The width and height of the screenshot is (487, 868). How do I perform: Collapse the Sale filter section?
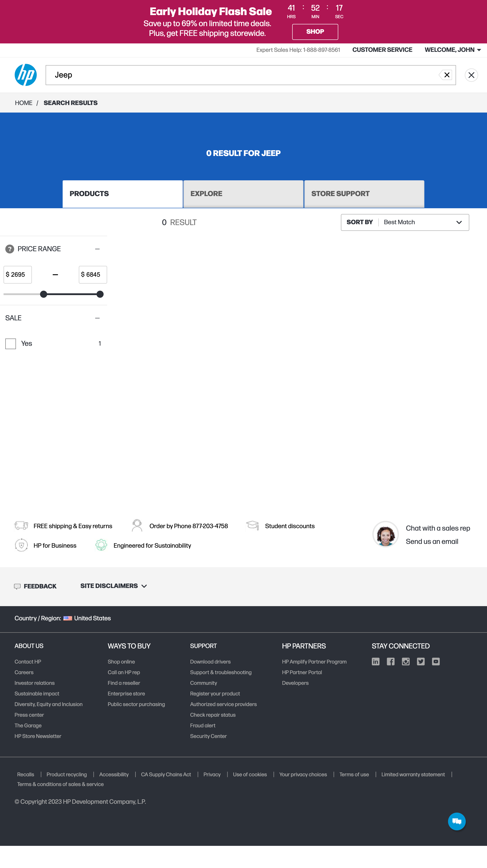pos(97,318)
